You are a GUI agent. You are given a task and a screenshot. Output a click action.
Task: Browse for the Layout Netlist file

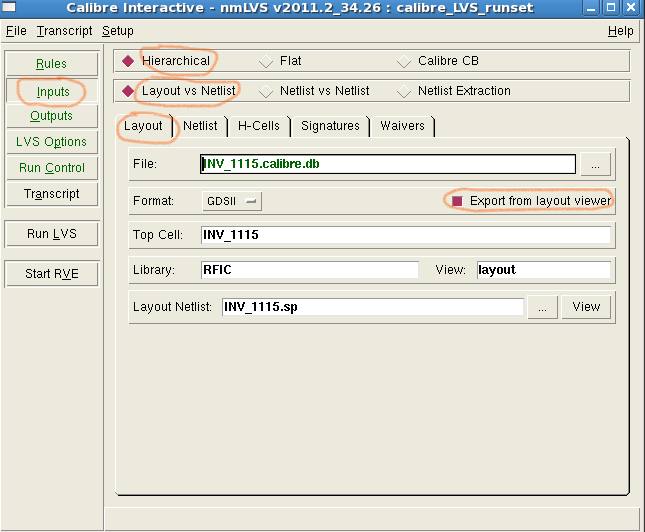[542, 307]
